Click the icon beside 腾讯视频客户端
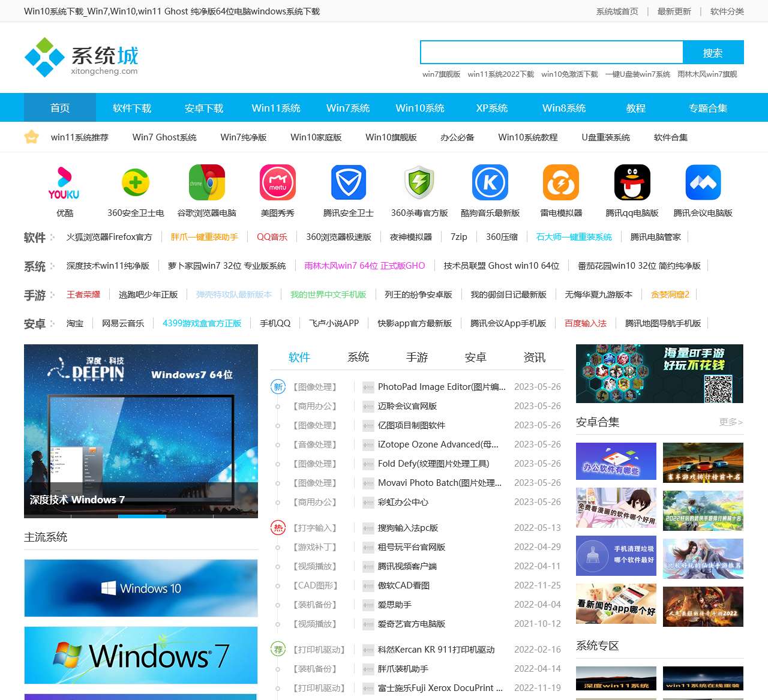Screen dimensions: 768x700 tap(368, 567)
